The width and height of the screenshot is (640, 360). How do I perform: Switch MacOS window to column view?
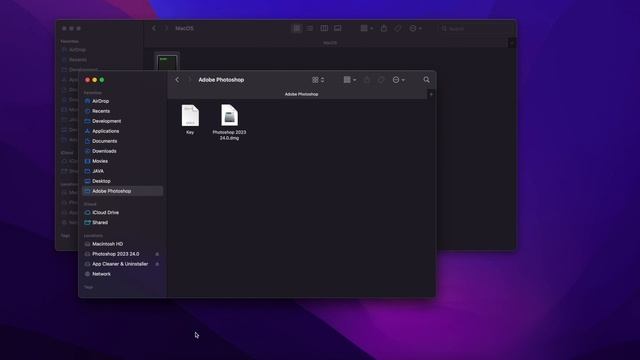tap(324, 28)
